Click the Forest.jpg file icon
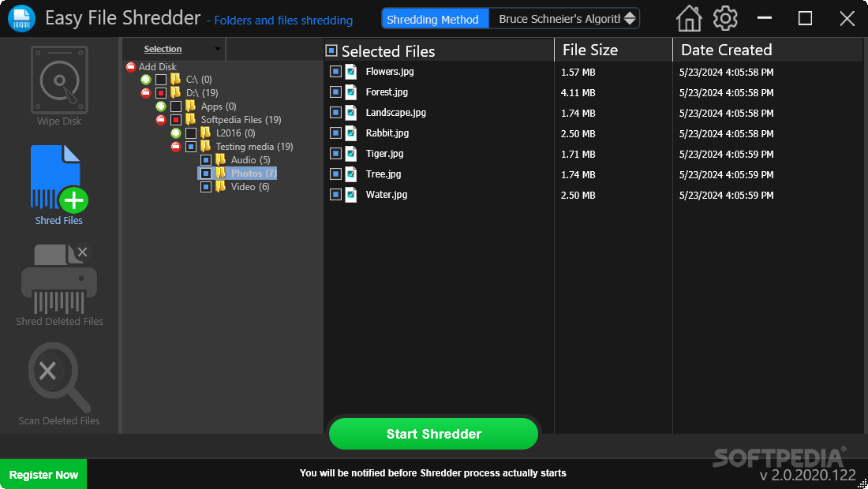The width and height of the screenshot is (868, 489). pos(351,92)
